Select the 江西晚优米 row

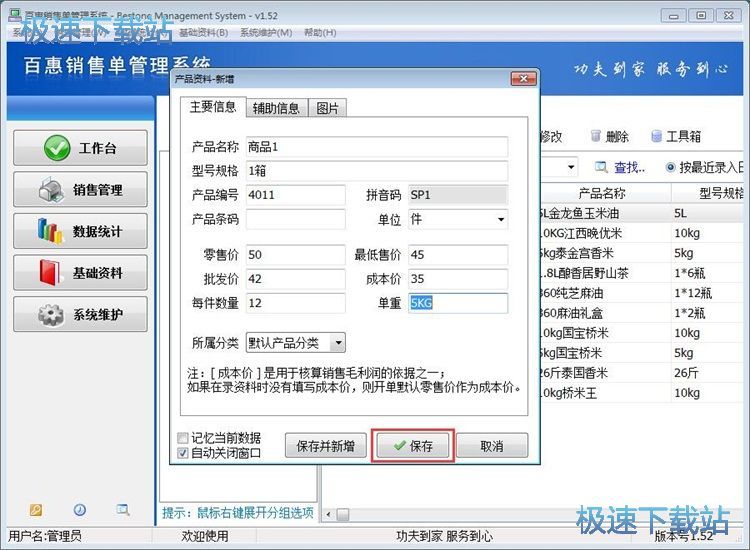coord(643,233)
